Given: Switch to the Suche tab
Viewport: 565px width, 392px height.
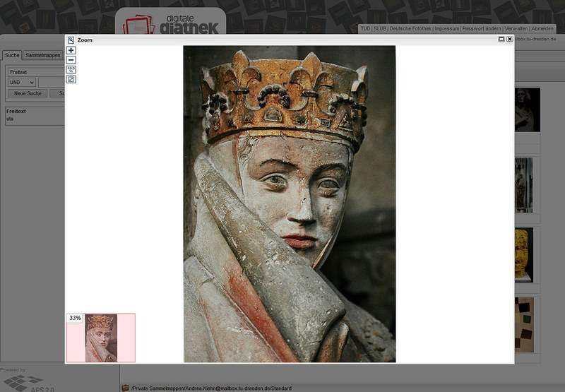Looking at the screenshot, I should pyautogui.click(x=11, y=55).
